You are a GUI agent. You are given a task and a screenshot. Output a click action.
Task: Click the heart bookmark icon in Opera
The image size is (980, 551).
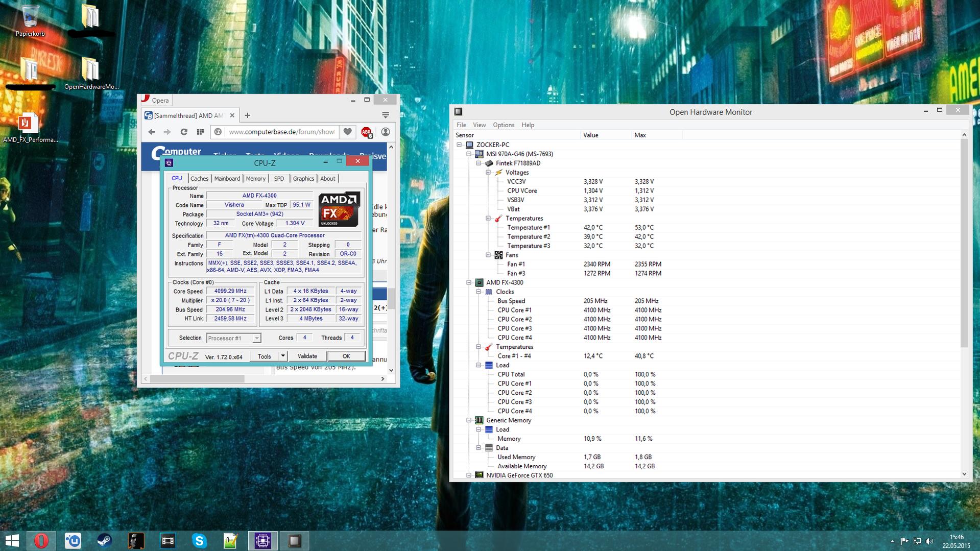click(347, 132)
